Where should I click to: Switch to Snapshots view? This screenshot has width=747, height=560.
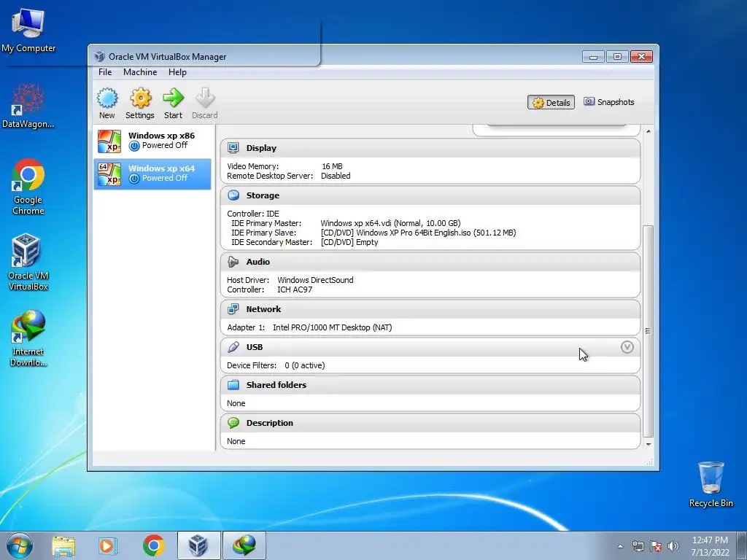609,102
